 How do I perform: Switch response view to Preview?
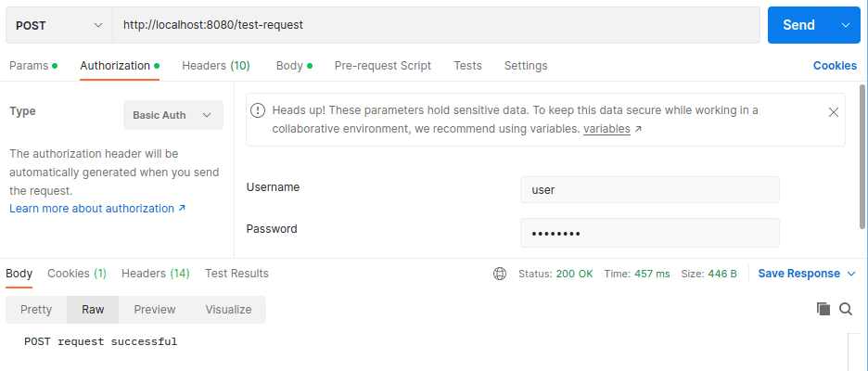pyautogui.click(x=154, y=310)
